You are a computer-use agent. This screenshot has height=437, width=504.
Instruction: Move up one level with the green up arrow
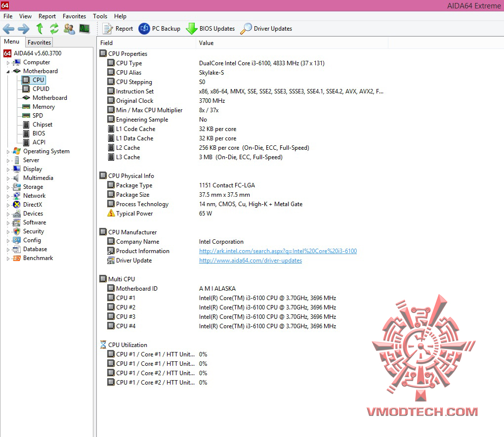click(40, 29)
